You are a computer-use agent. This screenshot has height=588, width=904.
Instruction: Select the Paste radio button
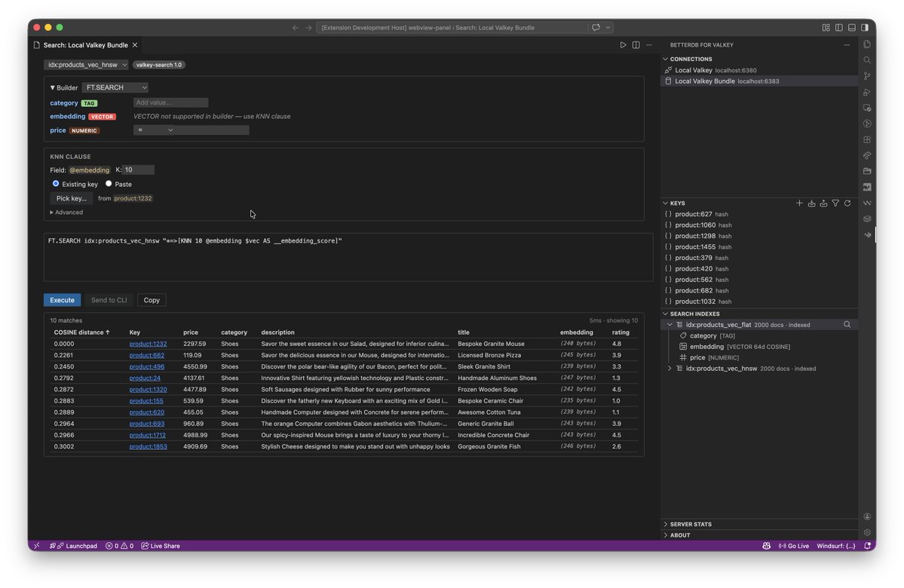click(109, 184)
